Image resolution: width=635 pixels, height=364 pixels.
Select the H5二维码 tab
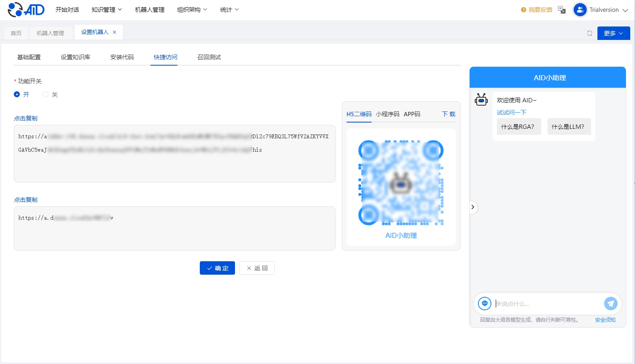359,114
